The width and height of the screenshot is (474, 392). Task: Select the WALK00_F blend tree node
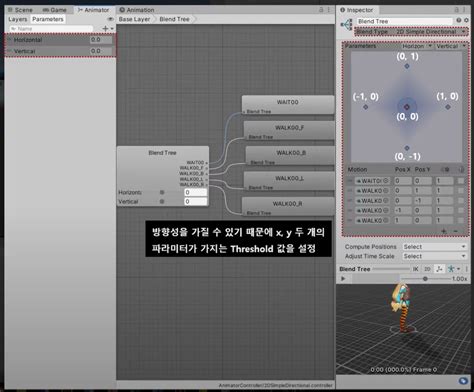point(289,131)
